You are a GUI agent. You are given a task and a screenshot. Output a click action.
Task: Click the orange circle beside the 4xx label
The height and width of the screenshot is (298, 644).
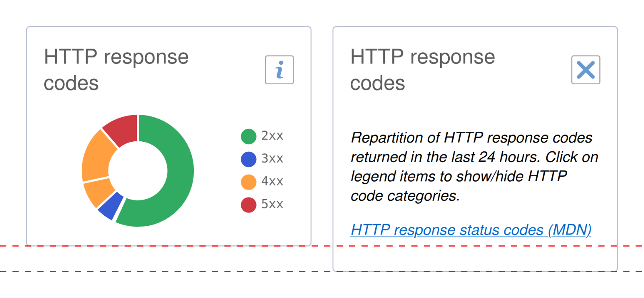tap(249, 182)
